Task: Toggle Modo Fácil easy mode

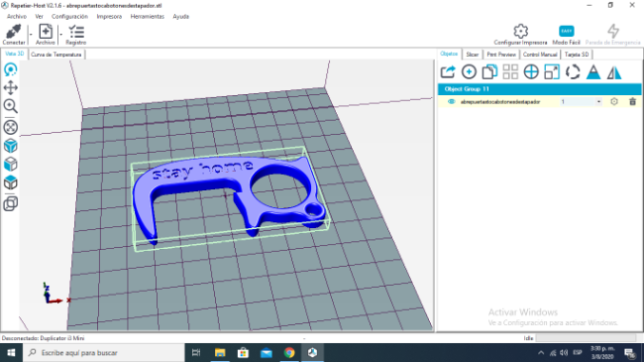Action: (567, 35)
